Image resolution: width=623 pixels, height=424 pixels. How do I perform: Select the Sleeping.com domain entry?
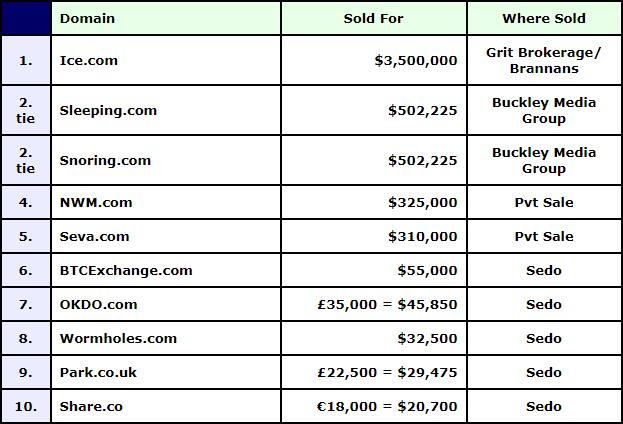click(108, 110)
